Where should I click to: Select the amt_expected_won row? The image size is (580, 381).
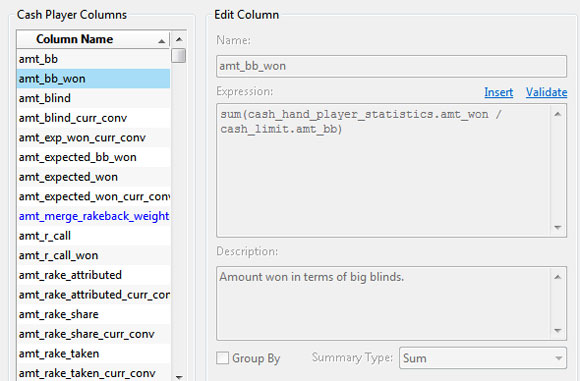click(94, 176)
